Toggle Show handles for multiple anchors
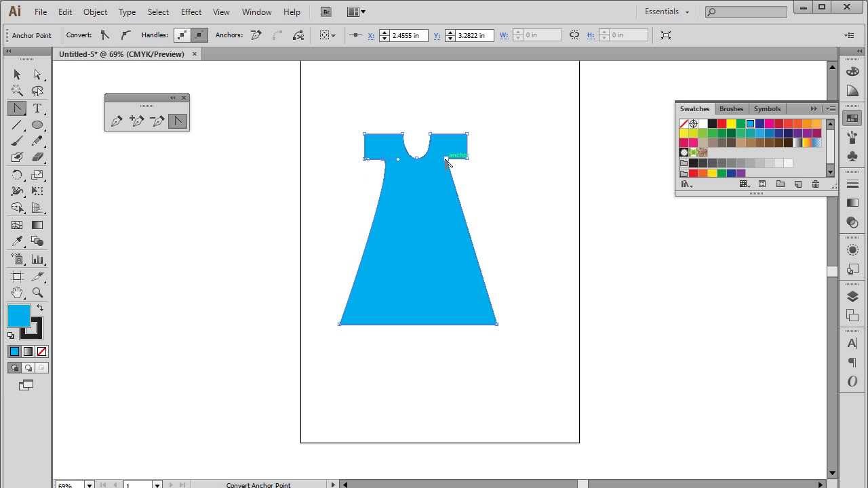 pos(182,35)
